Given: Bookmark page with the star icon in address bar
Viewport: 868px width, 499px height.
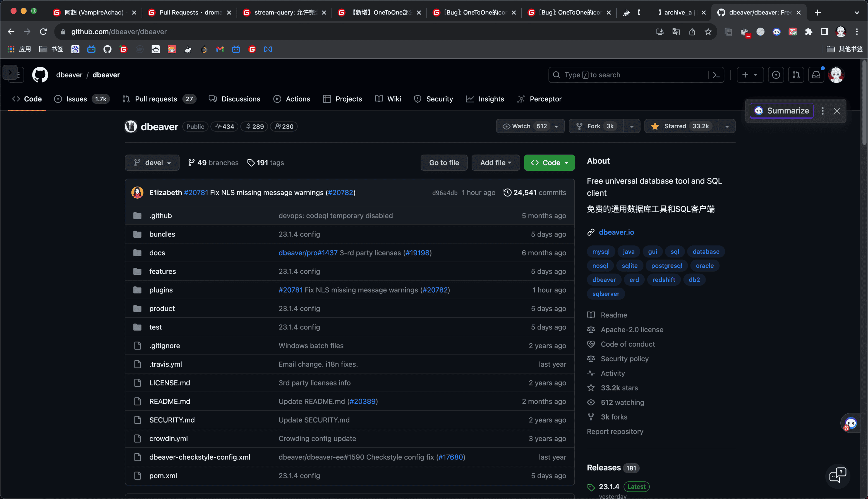Looking at the screenshot, I should pos(708,32).
